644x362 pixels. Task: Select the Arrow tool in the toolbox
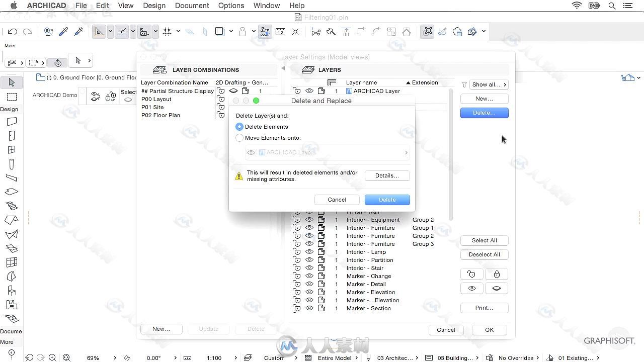point(12,82)
